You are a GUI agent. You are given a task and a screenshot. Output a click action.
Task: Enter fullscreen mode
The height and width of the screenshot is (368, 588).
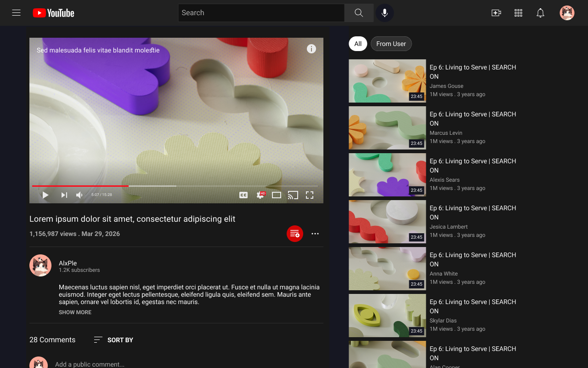coord(310,195)
